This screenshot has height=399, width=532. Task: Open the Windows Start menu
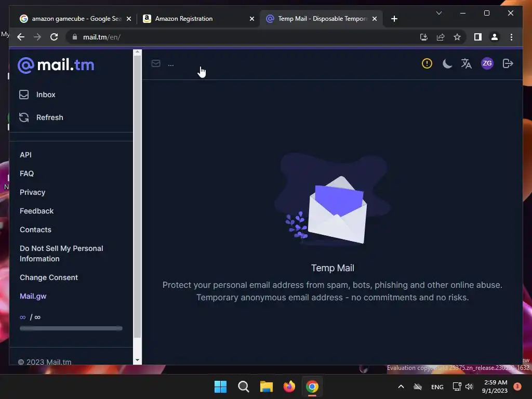click(x=220, y=387)
